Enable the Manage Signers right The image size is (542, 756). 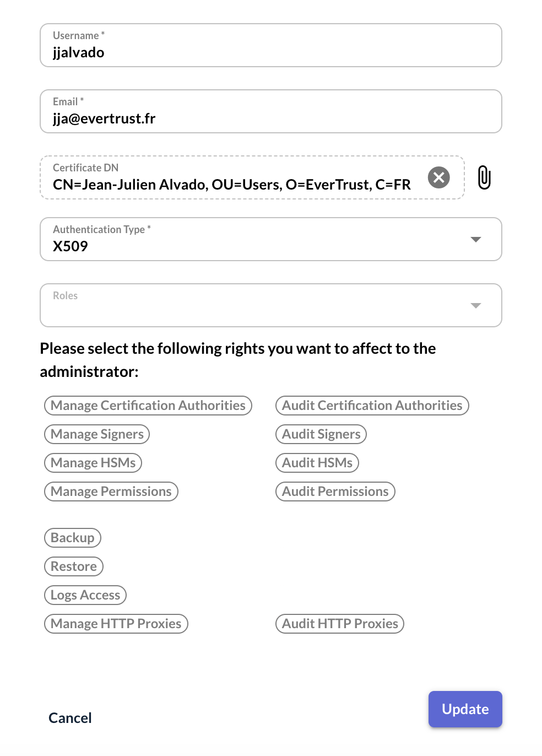point(96,434)
